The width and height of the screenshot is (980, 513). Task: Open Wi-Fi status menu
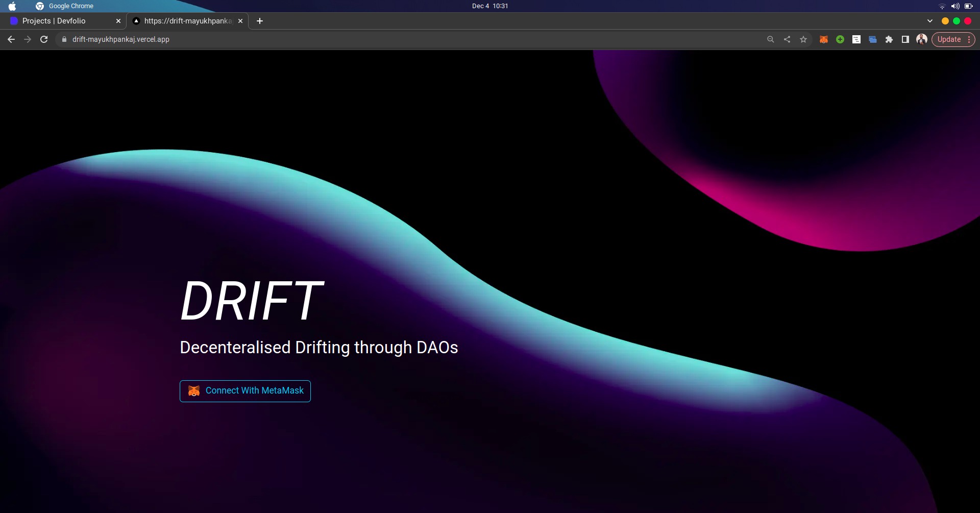coord(942,6)
